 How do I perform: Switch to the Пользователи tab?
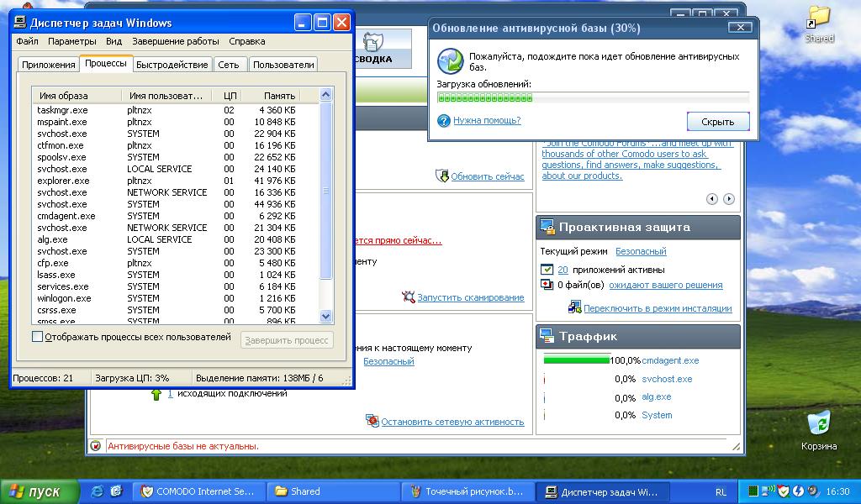click(x=283, y=65)
